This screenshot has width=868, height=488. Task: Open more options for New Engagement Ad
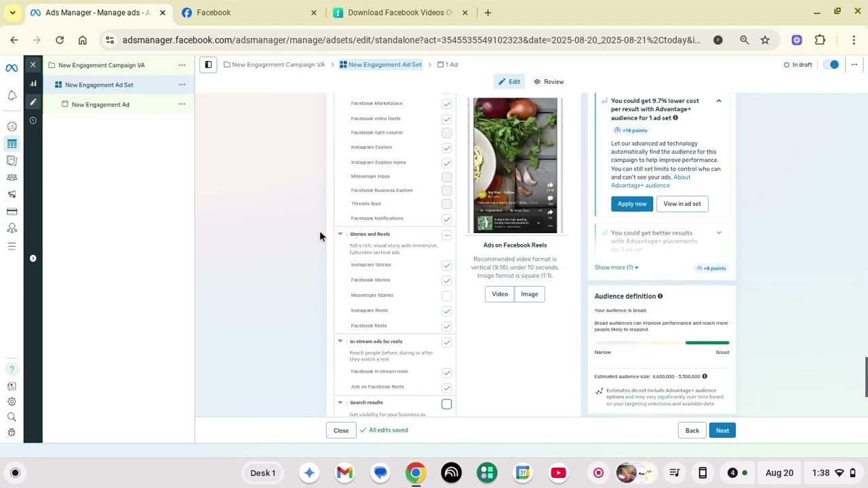(182, 104)
